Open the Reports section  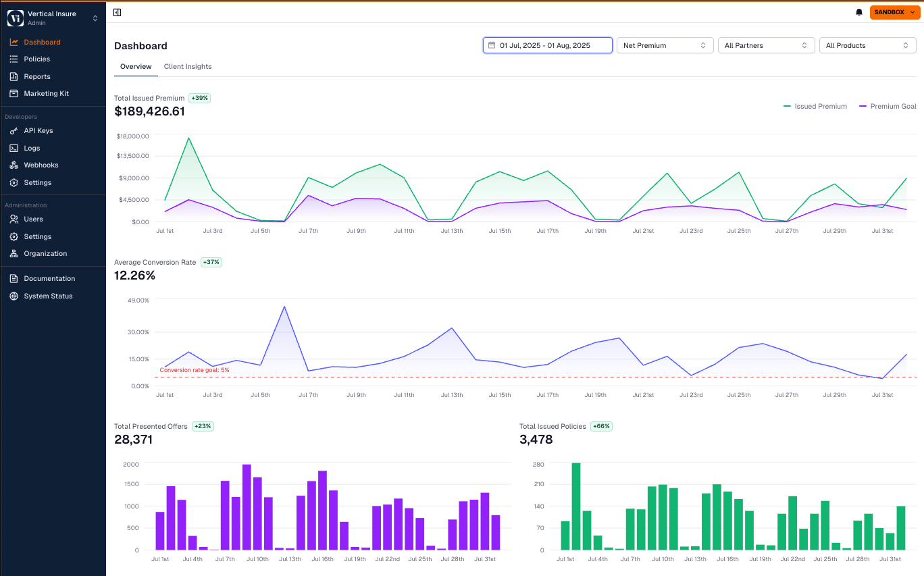click(37, 77)
